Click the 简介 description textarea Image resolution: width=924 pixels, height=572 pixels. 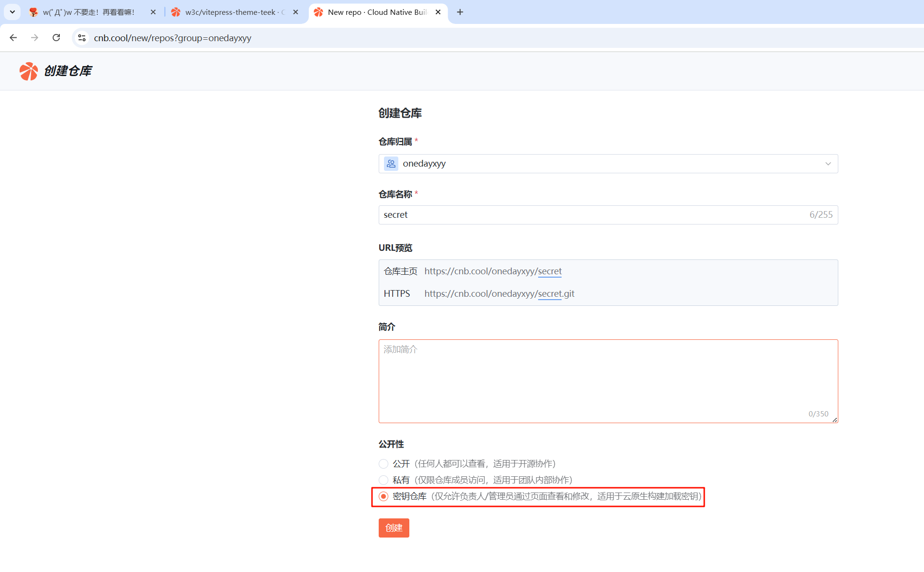608,381
